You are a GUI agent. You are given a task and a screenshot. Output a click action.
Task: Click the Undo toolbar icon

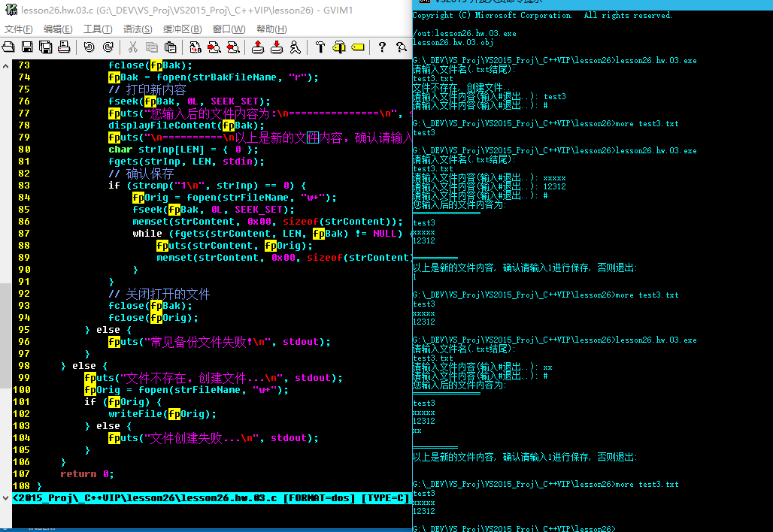[x=89, y=47]
